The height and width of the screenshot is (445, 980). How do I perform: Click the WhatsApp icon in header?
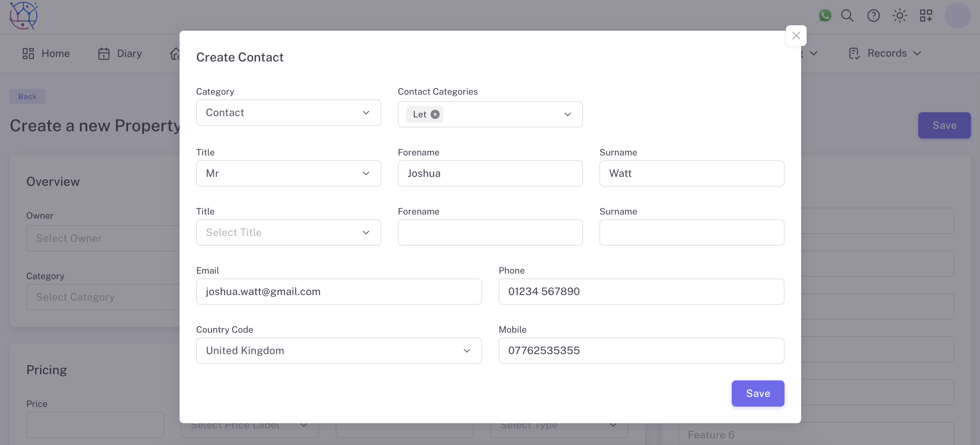tap(825, 16)
